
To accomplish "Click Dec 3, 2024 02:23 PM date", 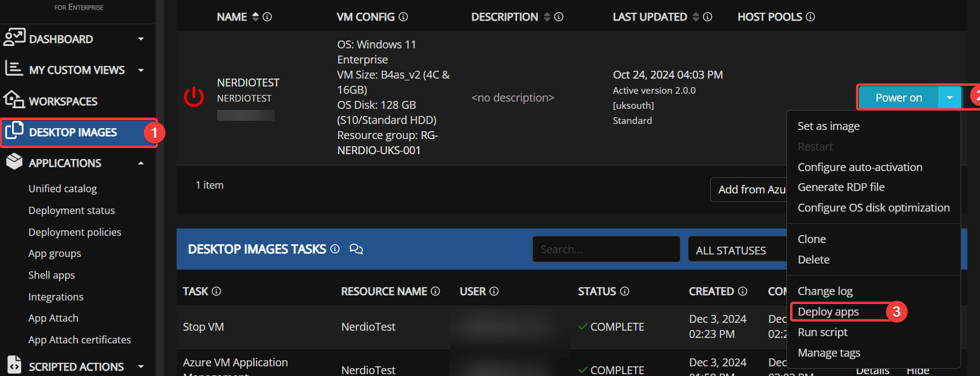I will coord(717,326).
